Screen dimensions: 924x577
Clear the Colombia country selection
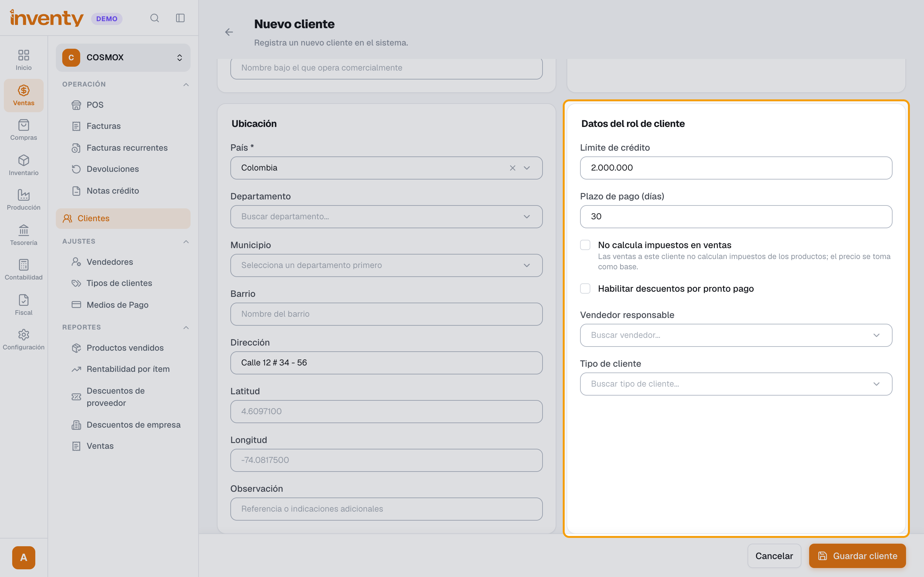coord(512,168)
